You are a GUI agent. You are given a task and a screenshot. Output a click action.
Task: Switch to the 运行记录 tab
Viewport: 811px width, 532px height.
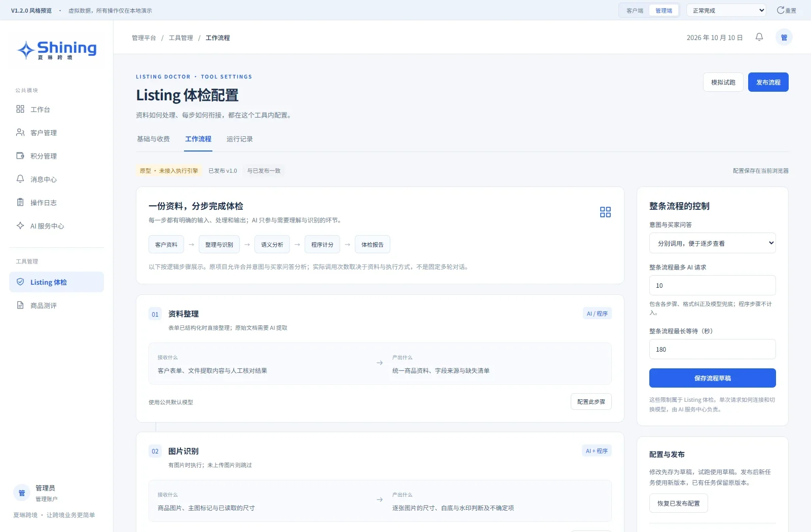[240, 139]
